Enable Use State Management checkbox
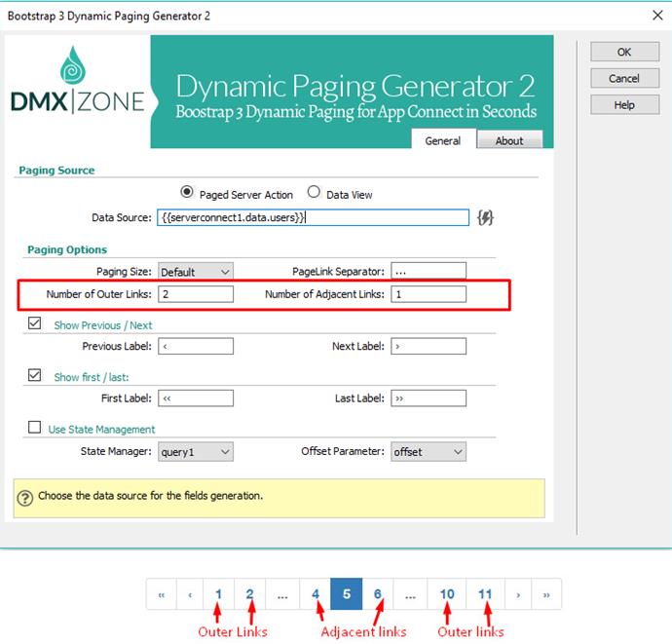This screenshot has height=644, width=672. (34, 427)
